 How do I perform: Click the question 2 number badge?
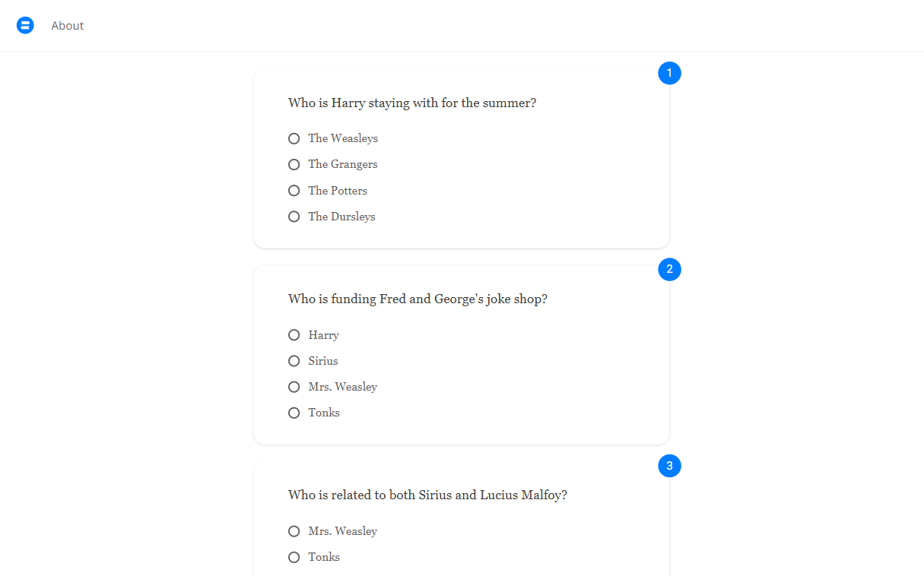[x=669, y=269]
